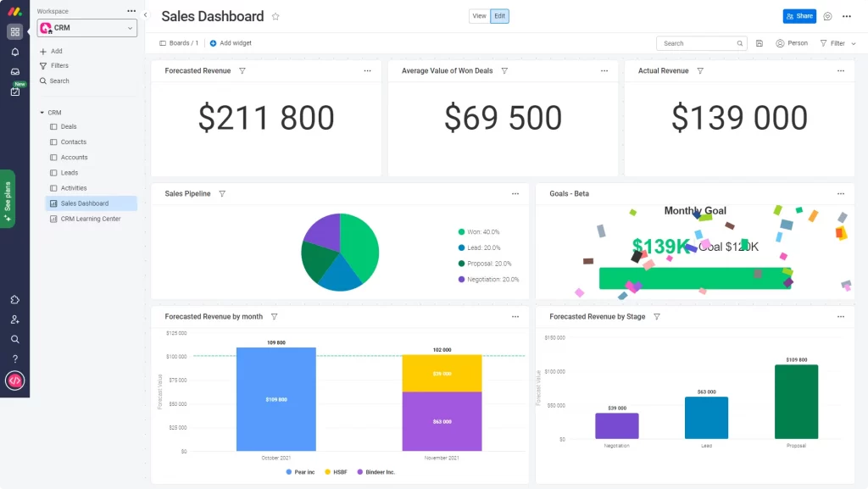Click the dashboard Search field
This screenshot has height=489, width=868.
tap(701, 43)
